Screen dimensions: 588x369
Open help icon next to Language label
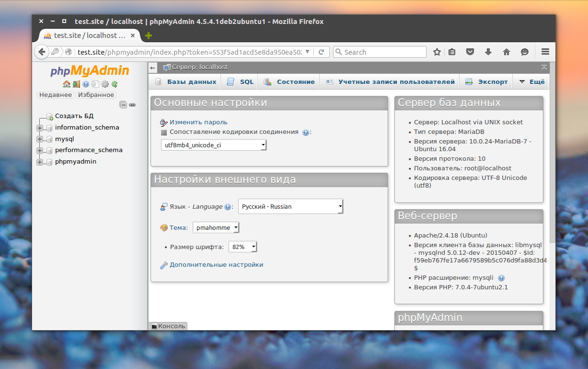pos(228,207)
